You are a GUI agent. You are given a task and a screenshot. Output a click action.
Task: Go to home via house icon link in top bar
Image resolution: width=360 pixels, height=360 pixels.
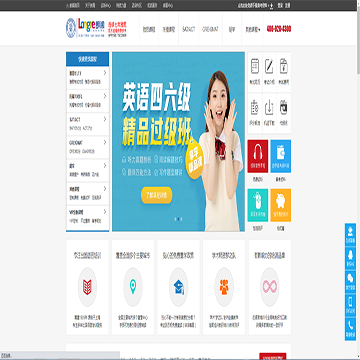73,5
